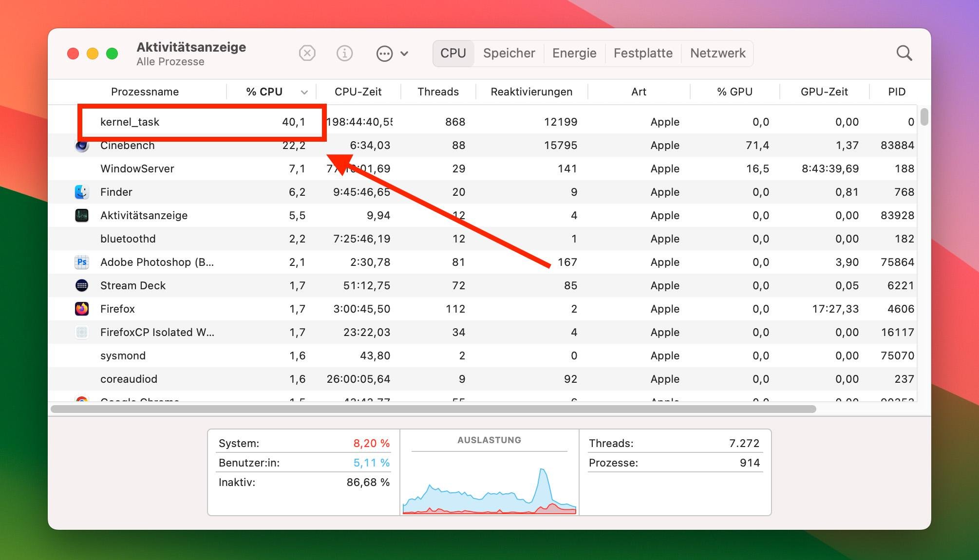Open the search magnifier icon
This screenshot has width=979, height=560.
(904, 53)
